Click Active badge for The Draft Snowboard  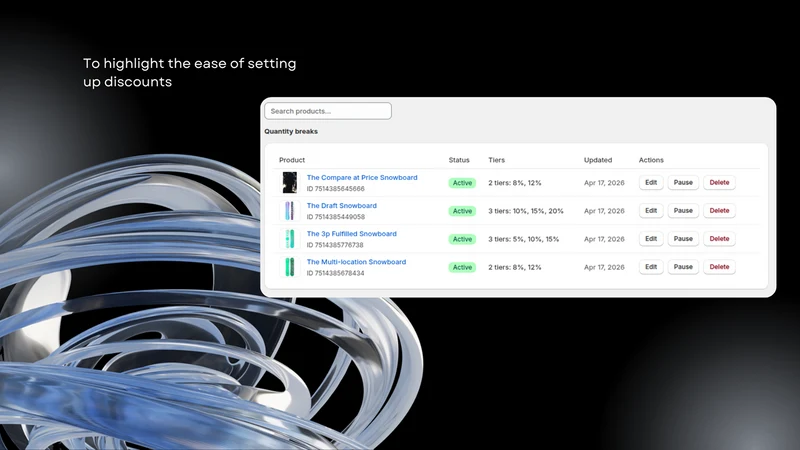point(462,211)
